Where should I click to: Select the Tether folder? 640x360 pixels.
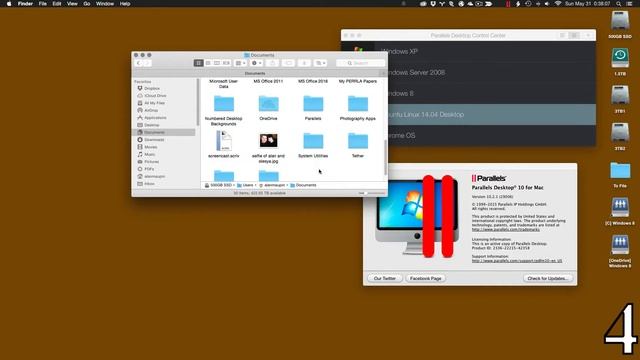pyautogui.click(x=358, y=141)
